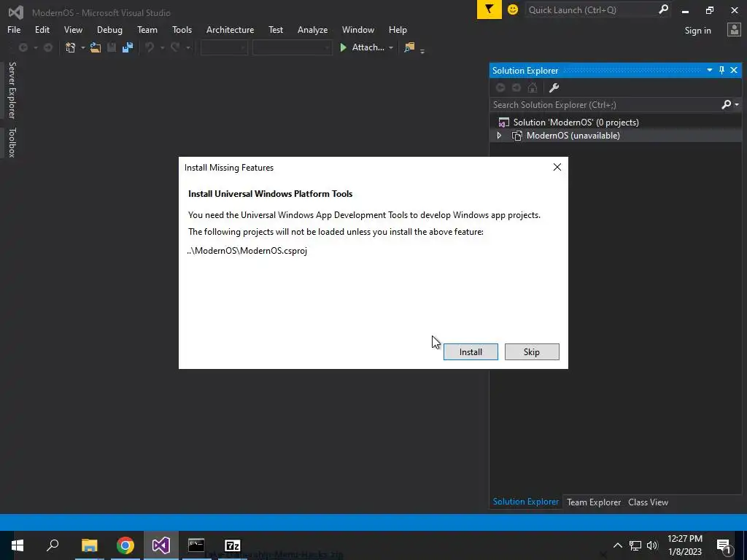Open the notifications flag icon
The width and height of the screenshot is (747, 560).
(x=489, y=9)
